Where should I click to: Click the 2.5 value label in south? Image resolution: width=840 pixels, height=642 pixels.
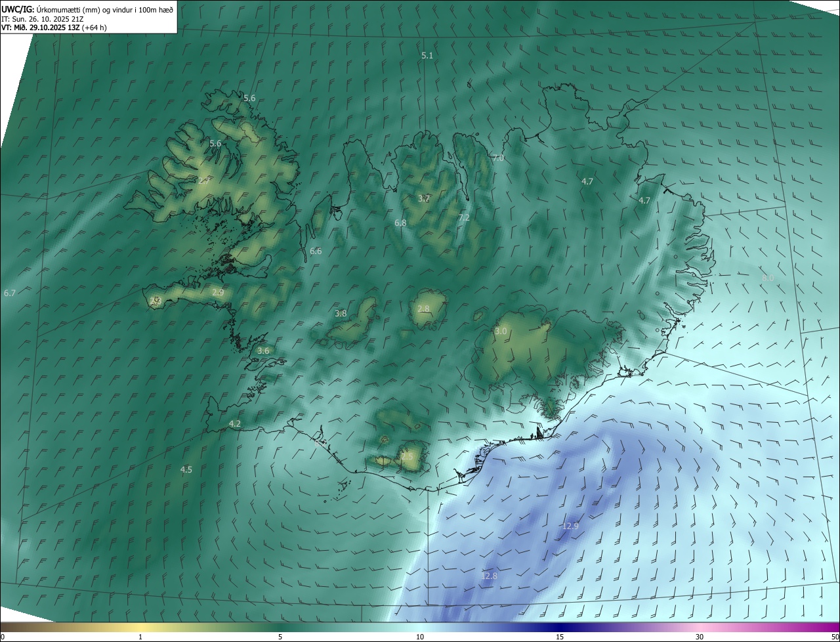coord(407,456)
